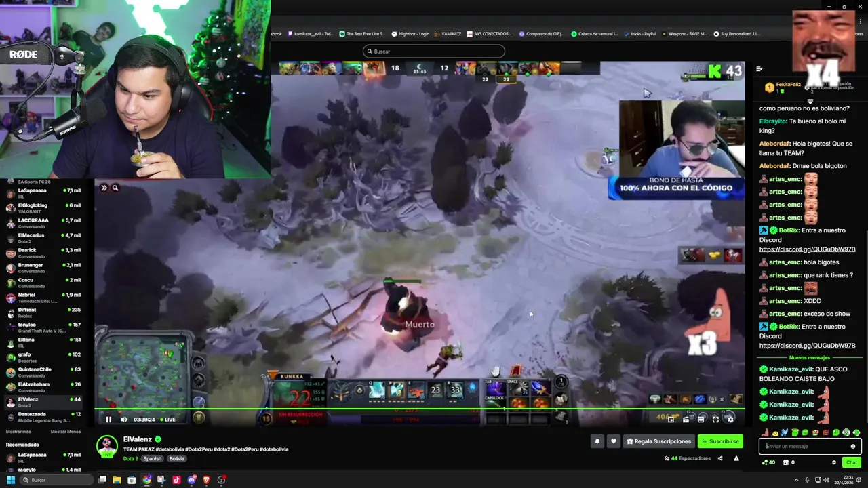
Task: Open TikTok app in taskbar
Action: coord(177,480)
